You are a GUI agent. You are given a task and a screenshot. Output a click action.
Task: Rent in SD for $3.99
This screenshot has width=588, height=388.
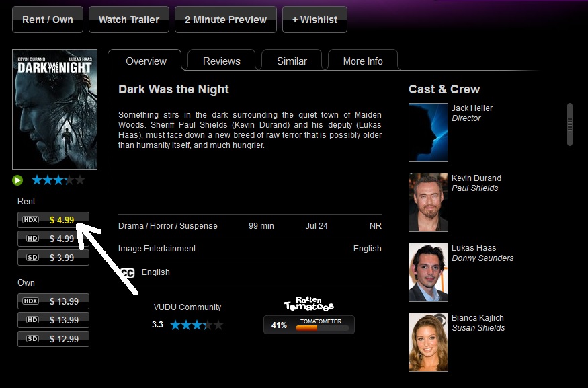pyautogui.click(x=53, y=258)
